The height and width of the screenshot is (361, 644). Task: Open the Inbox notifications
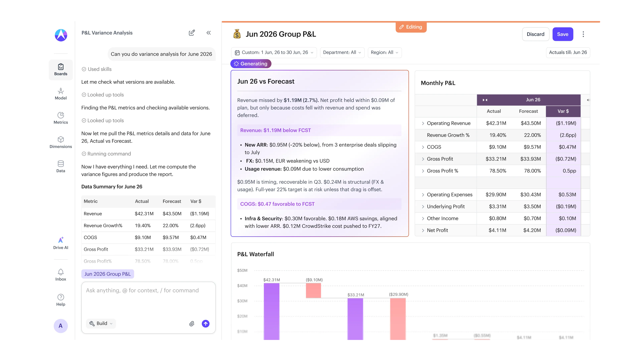pyautogui.click(x=61, y=275)
